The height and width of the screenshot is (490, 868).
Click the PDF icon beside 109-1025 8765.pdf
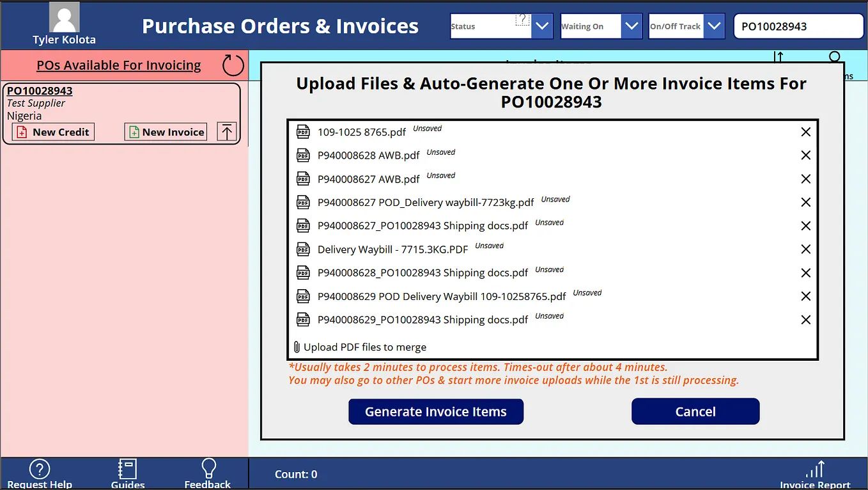tap(303, 132)
